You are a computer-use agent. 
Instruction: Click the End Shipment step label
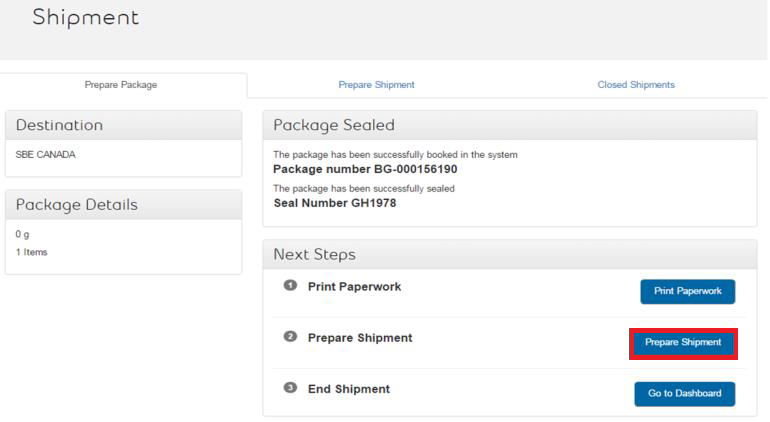point(349,389)
